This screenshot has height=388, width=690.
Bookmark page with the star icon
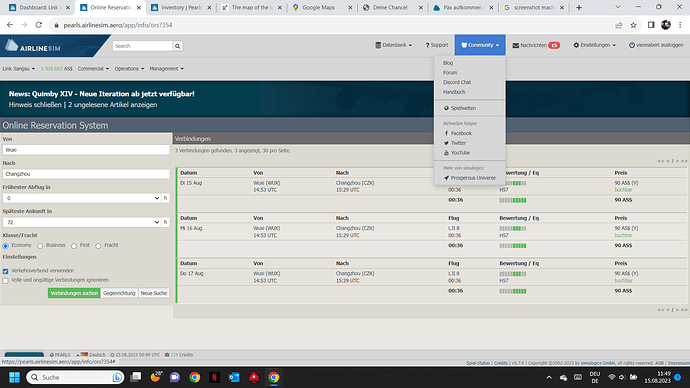pos(633,25)
